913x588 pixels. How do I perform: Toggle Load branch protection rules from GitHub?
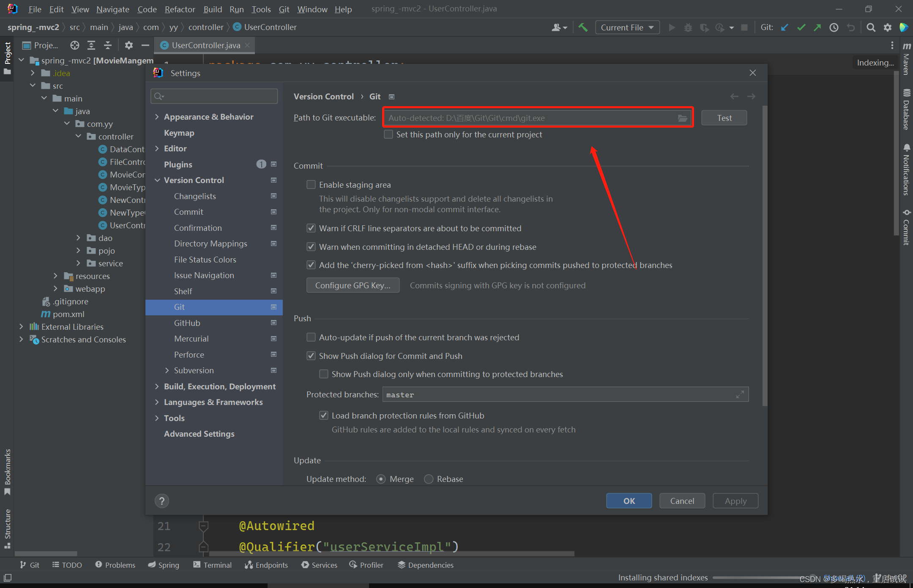[x=324, y=416]
